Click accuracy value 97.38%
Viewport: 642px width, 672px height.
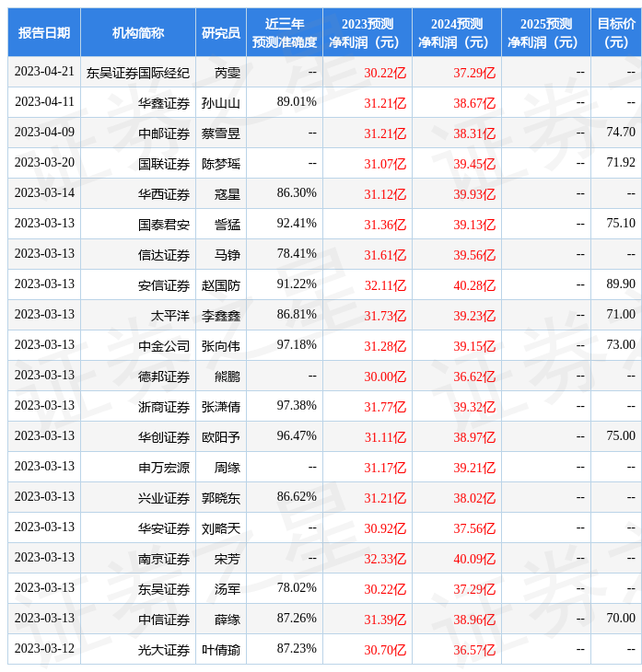click(x=297, y=406)
